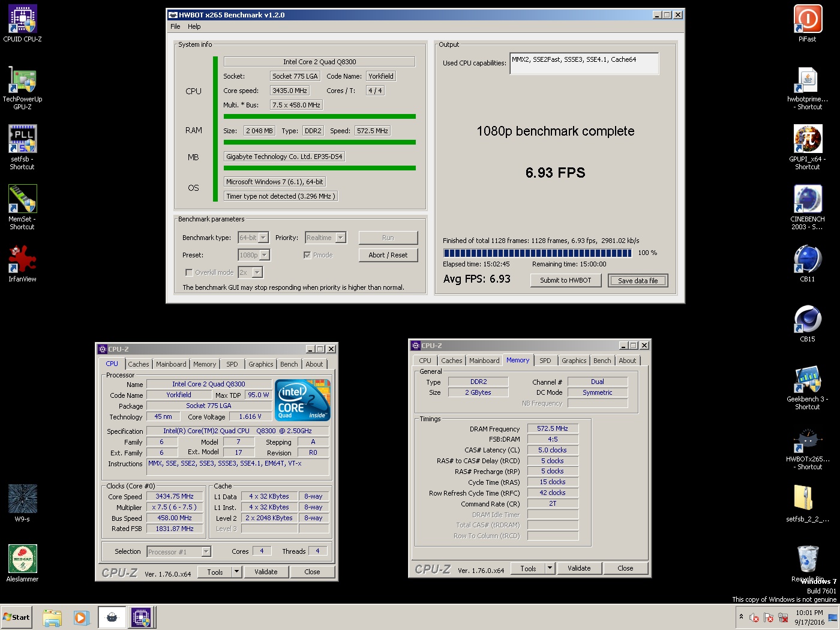
Task: Open the CINEBENCH 2003 desktop icon
Action: 808,207
